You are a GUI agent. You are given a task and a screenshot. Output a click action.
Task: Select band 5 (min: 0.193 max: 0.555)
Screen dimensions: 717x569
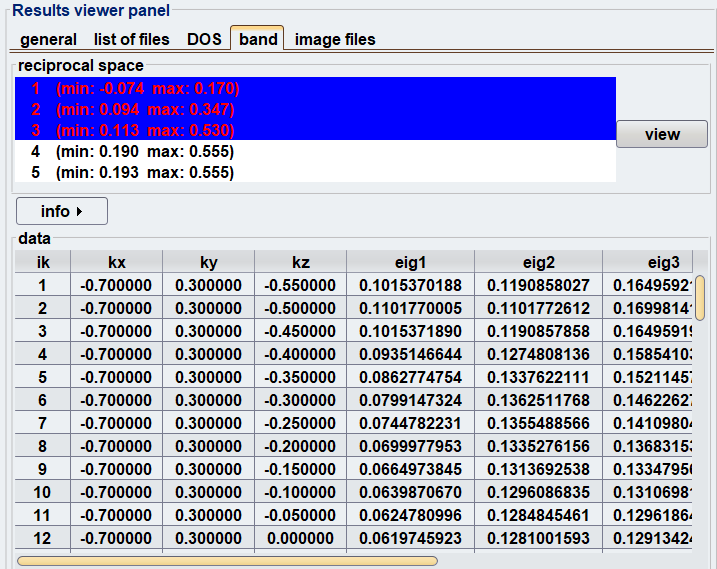coord(316,172)
